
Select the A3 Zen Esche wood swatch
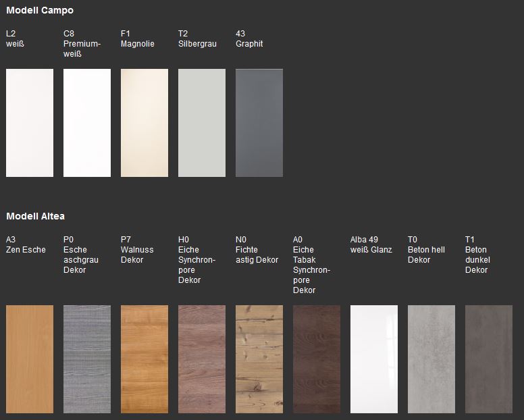coord(30,359)
